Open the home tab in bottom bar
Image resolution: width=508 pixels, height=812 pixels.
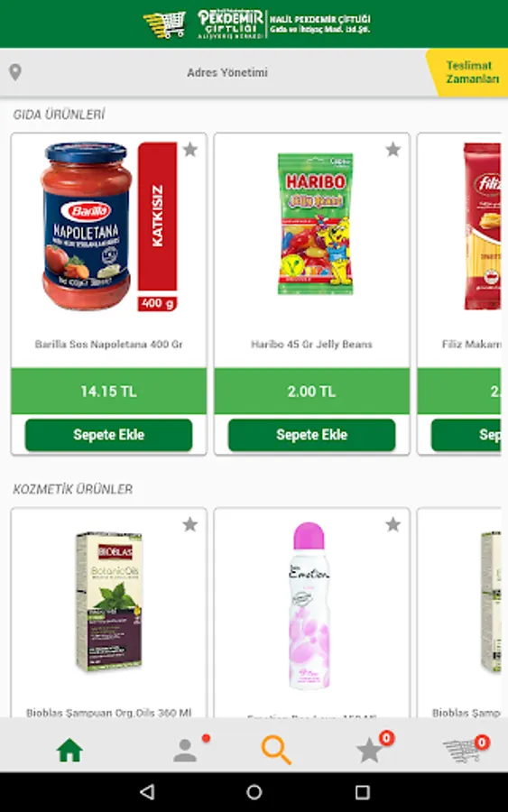69,750
